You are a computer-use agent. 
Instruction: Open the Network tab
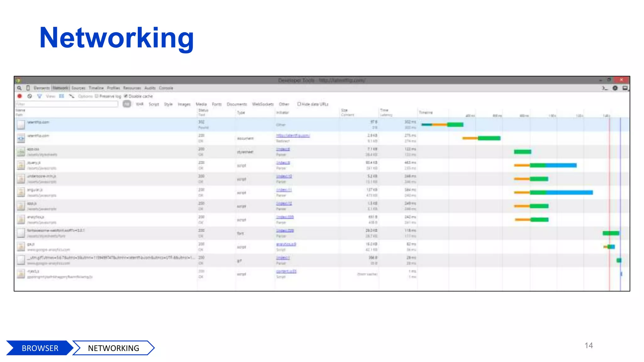point(61,88)
